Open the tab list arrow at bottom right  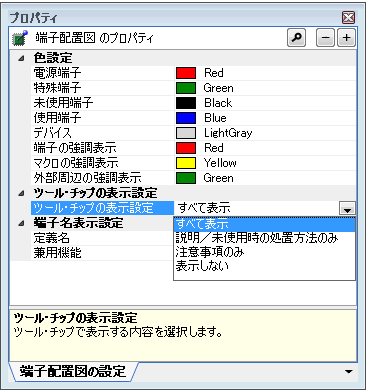[x=349, y=371]
